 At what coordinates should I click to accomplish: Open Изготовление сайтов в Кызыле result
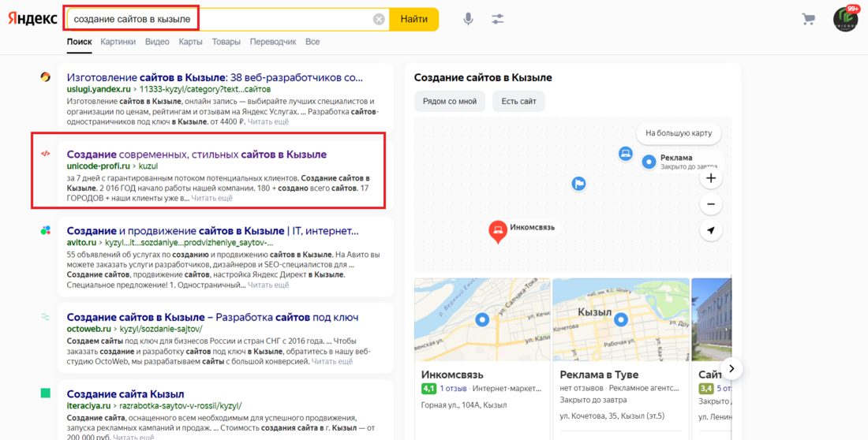coord(215,77)
